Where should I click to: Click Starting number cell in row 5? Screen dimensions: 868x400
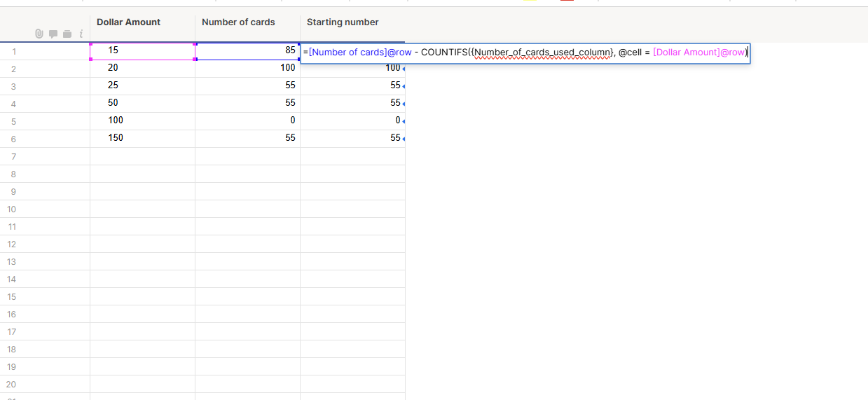point(352,121)
